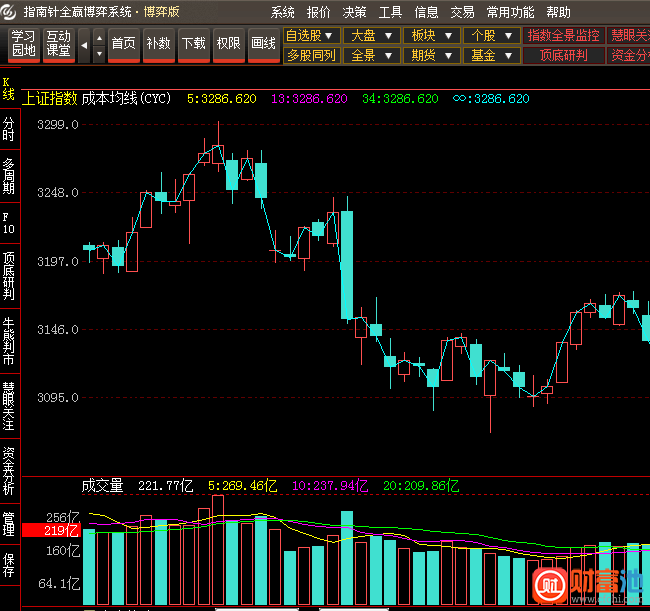This screenshot has width=650, height=611.
Task: Open the 交易 menu
Action: pos(463,12)
